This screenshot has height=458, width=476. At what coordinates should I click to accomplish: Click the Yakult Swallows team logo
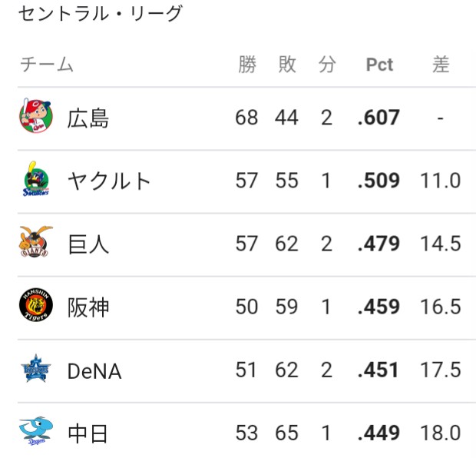(x=36, y=179)
